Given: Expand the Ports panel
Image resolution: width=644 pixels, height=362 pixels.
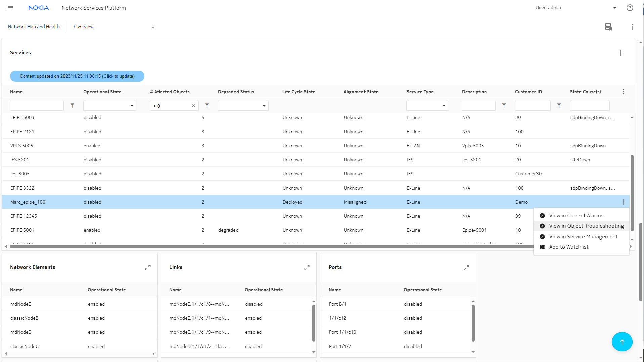Looking at the screenshot, I should pyautogui.click(x=466, y=268).
